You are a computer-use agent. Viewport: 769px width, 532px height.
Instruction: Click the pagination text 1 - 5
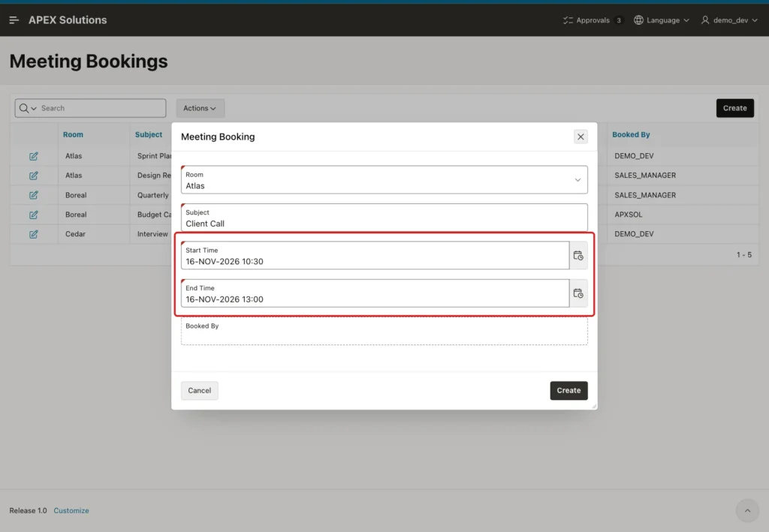click(744, 254)
